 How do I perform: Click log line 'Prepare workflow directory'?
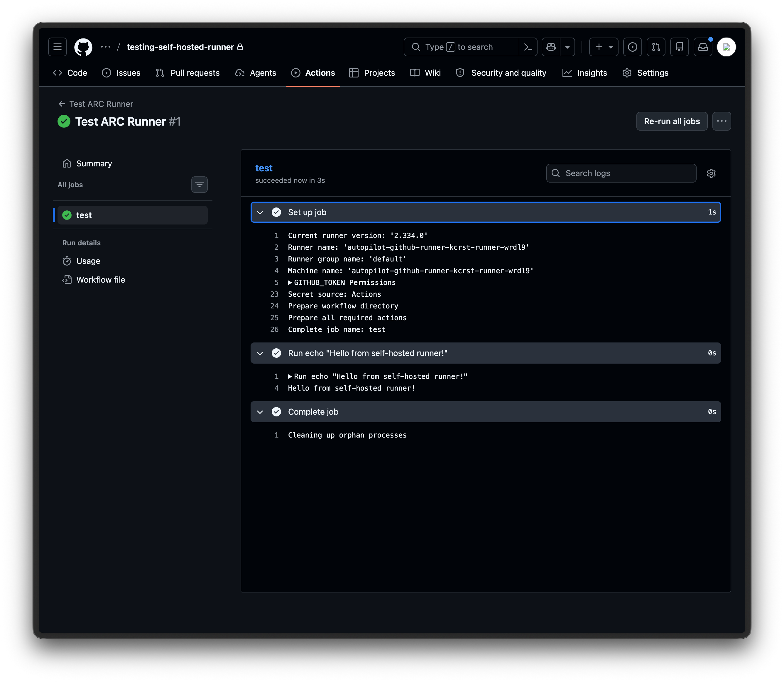point(343,305)
